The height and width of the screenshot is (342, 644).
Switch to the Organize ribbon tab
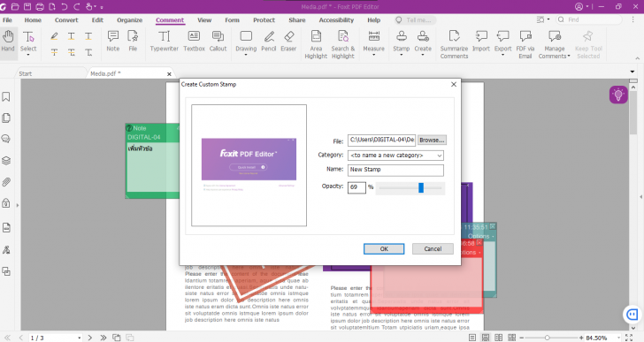[x=130, y=20]
